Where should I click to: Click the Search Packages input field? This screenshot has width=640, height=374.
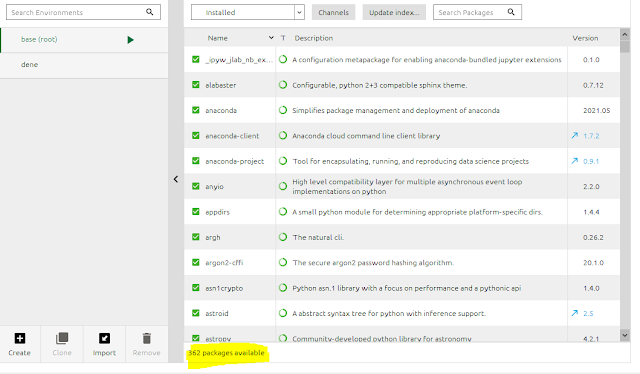click(x=477, y=12)
